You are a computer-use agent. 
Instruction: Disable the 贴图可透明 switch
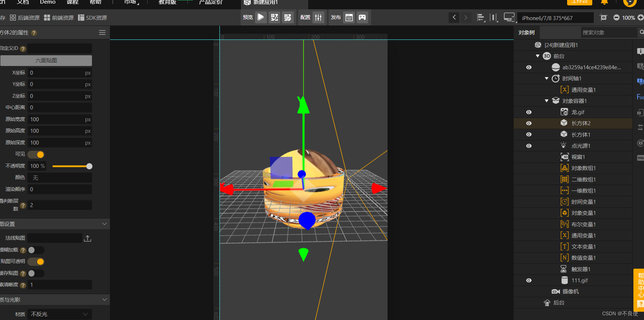click(x=36, y=262)
